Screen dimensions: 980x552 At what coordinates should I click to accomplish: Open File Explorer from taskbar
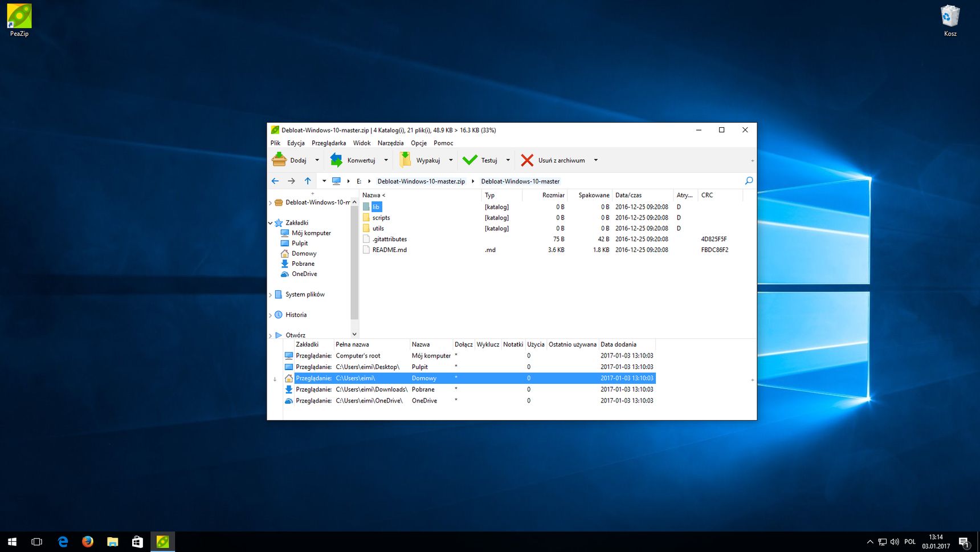point(113,542)
